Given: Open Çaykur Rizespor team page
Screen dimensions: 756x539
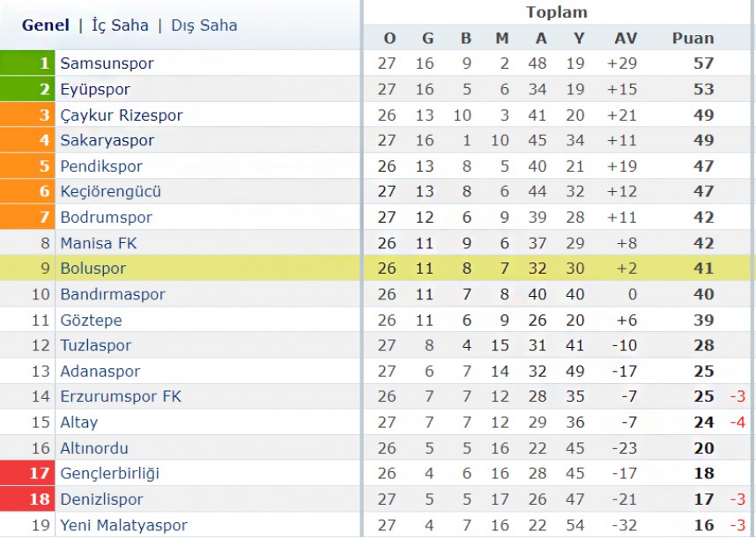Looking at the screenshot, I should click(122, 115).
